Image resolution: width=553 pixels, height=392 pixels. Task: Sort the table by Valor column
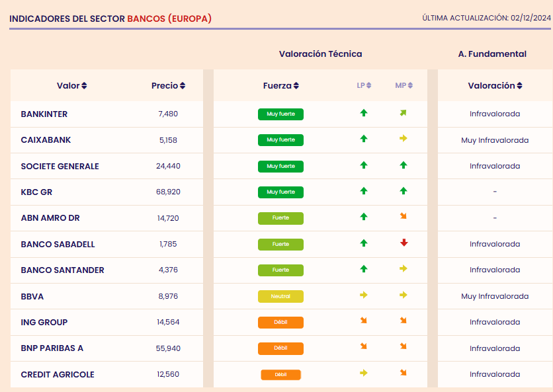(x=72, y=86)
